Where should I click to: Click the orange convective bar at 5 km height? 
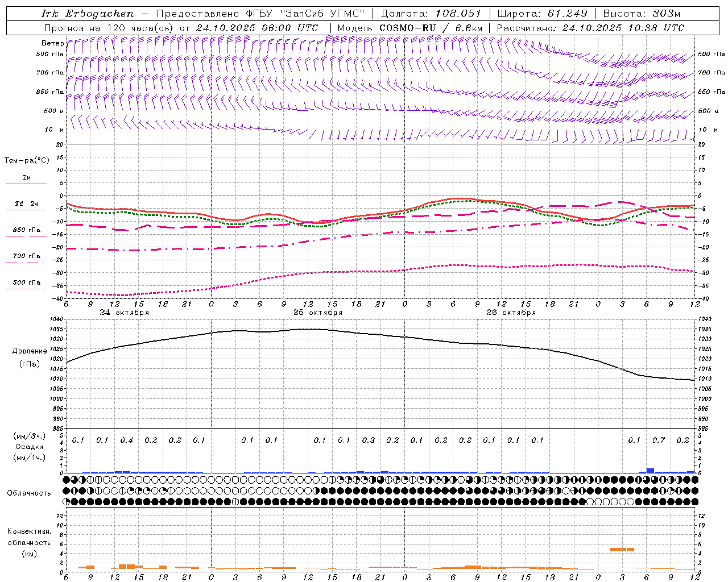tap(622, 549)
